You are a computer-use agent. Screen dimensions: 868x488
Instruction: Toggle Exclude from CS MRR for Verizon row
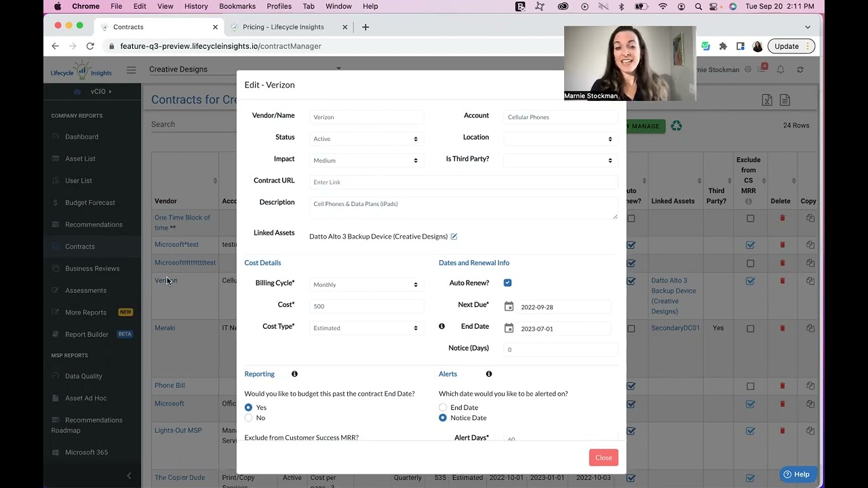[750, 281]
